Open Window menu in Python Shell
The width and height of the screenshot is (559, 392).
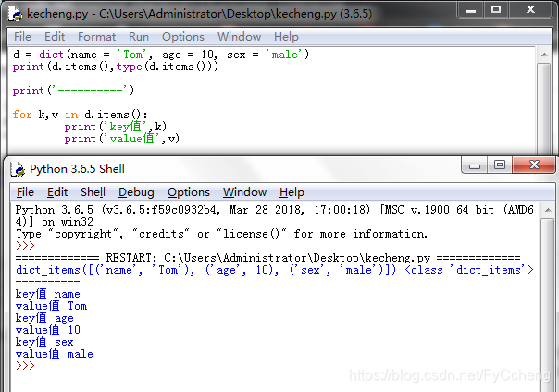pos(244,192)
